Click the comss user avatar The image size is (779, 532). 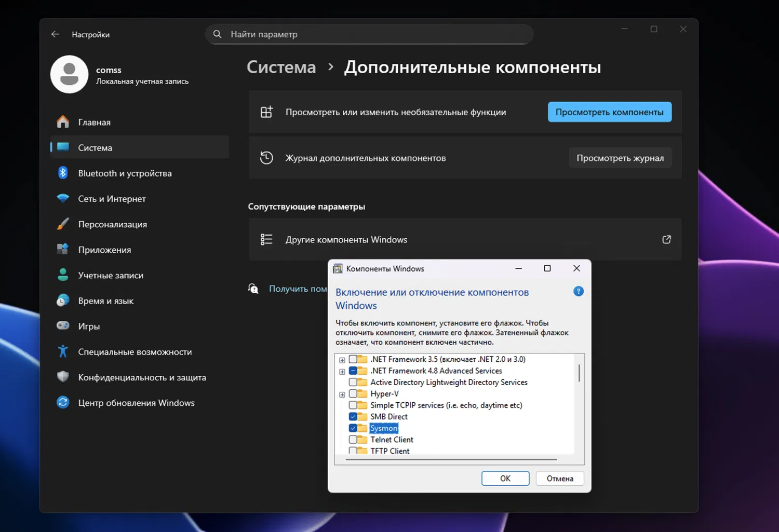point(69,74)
